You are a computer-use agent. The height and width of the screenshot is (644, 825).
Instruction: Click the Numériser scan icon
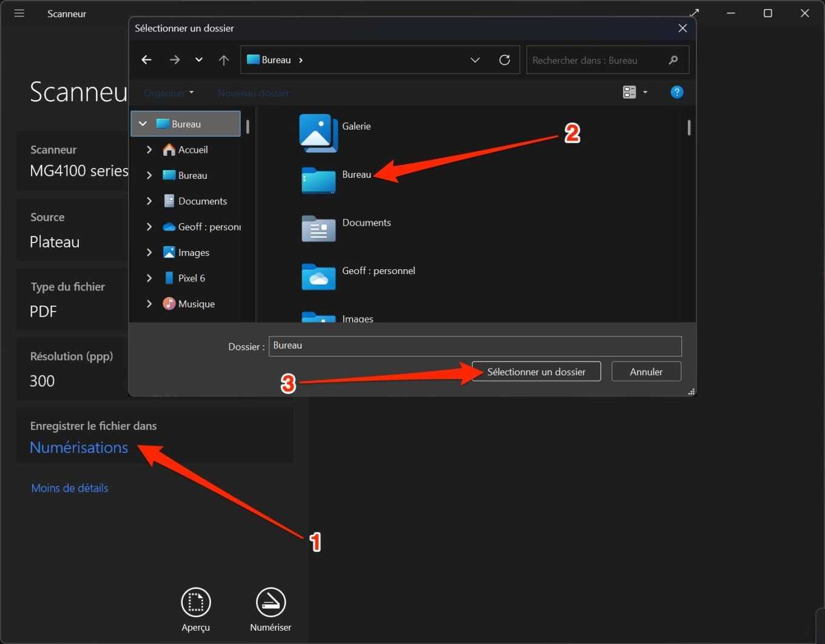[x=271, y=602]
